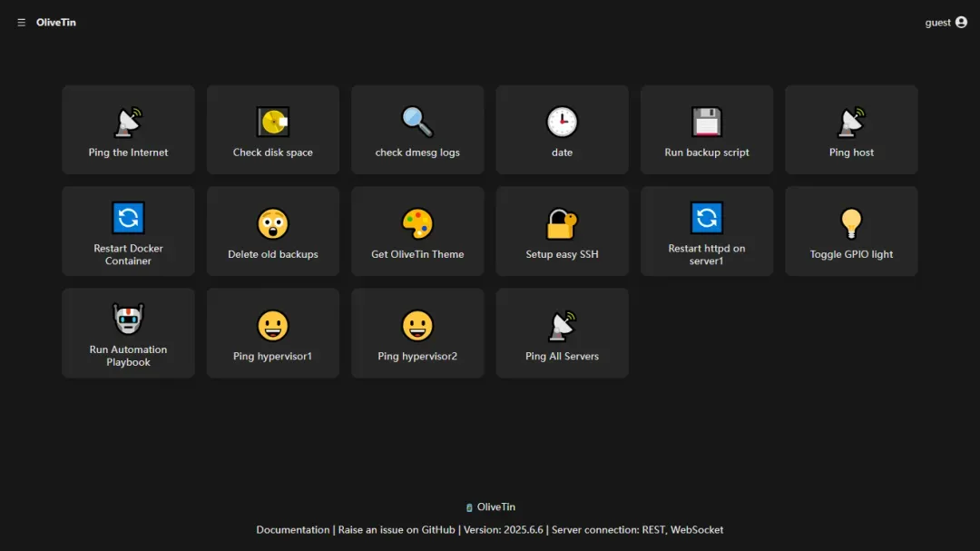Click the OliveTin footer name text
Viewport: 980px width, 551px height.
(496, 507)
